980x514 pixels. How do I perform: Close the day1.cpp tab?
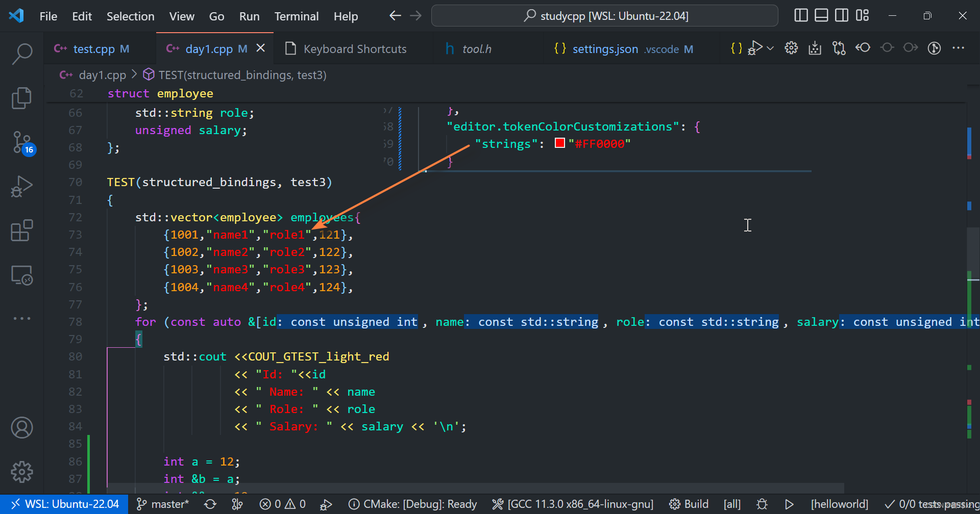[x=260, y=48]
